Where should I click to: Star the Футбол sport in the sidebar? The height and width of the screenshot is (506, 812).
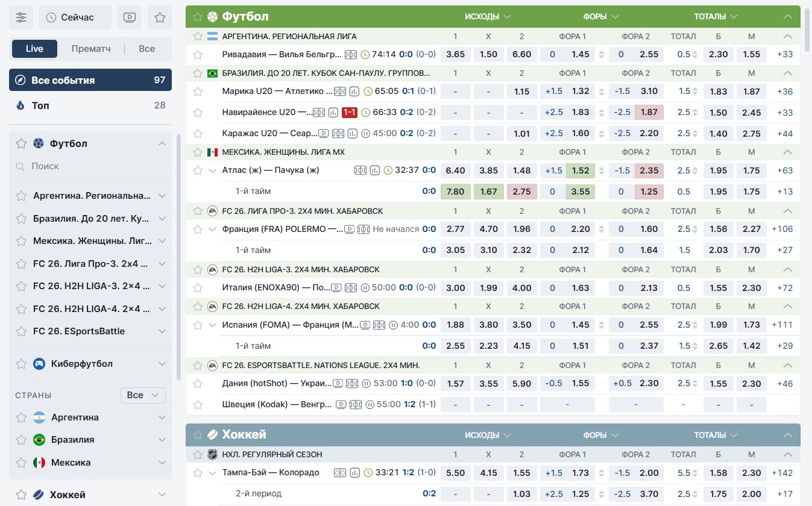[x=21, y=143]
